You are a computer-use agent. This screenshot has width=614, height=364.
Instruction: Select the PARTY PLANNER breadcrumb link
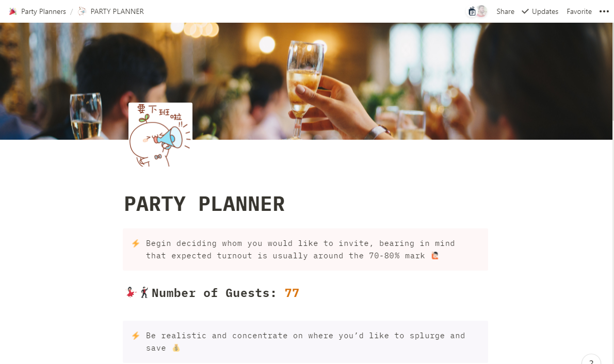(x=111, y=11)
